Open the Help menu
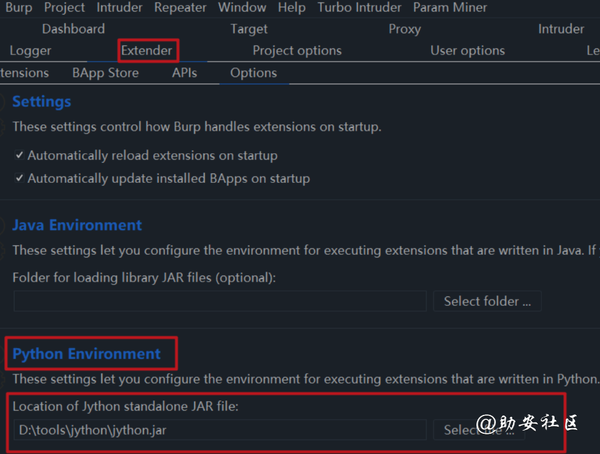This screenshot has height=454, width=600. [292, 7]
